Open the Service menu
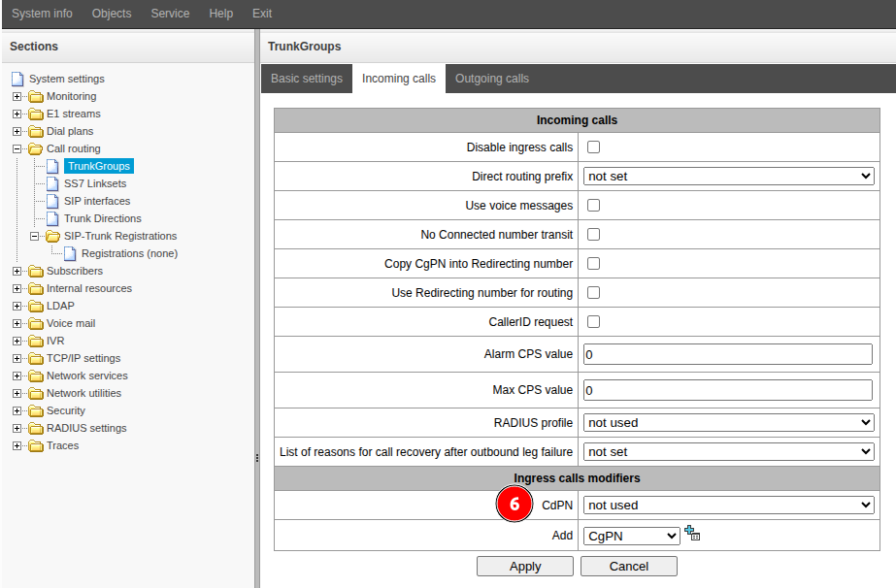 pyautogui.click(x=170, y=14)
